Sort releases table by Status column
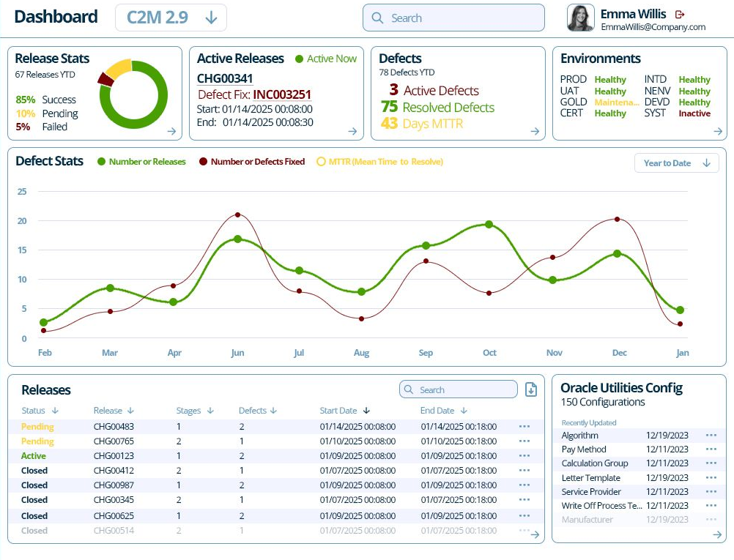734x560 pixels. [40, 410]
